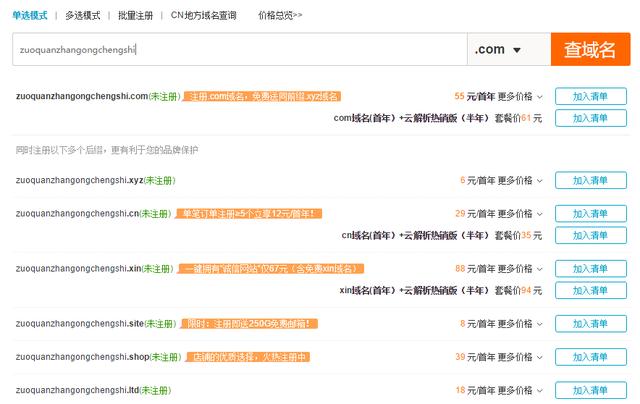Expand 更多价格 for the .xin domain
The width and height of the screenshot is (640, 404).
520,269
